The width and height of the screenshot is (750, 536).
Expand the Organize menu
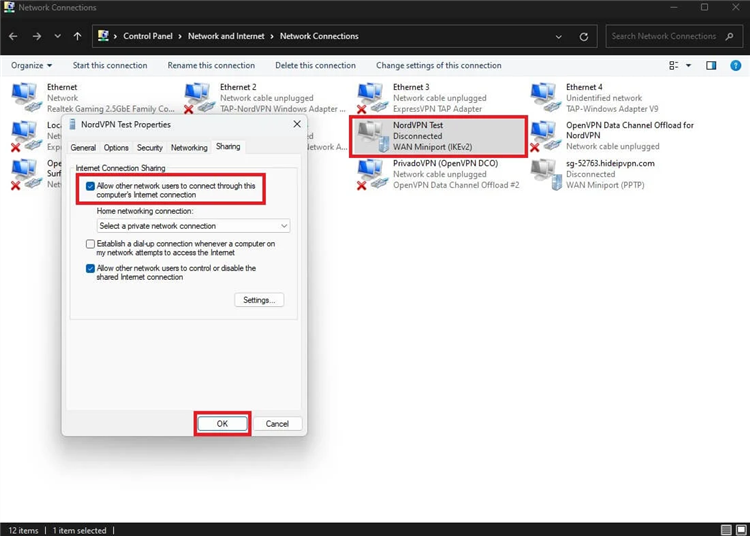(31, 66)
